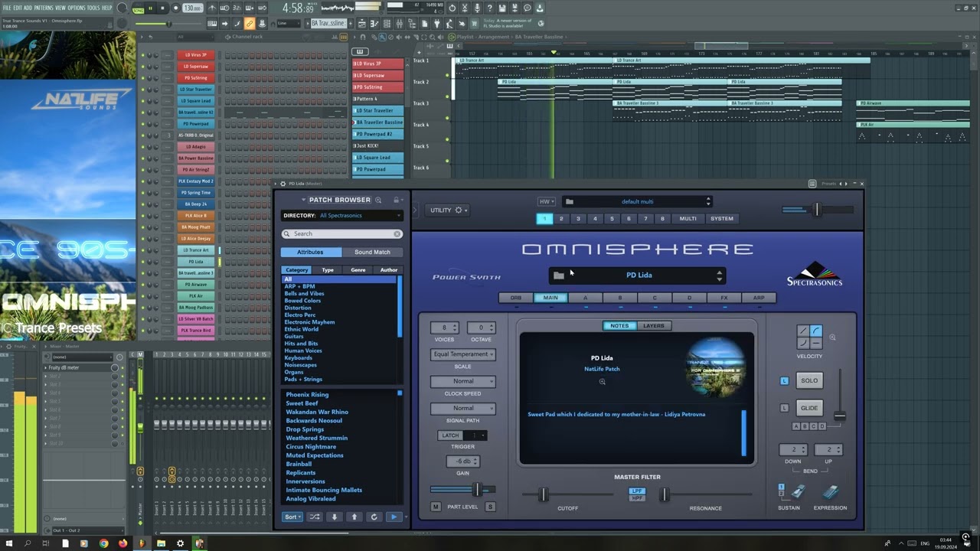Image resolution: width=980 pixels, height=551 pixels.
Task: Click the Cutoff slider handle
Action: [543, 495]
